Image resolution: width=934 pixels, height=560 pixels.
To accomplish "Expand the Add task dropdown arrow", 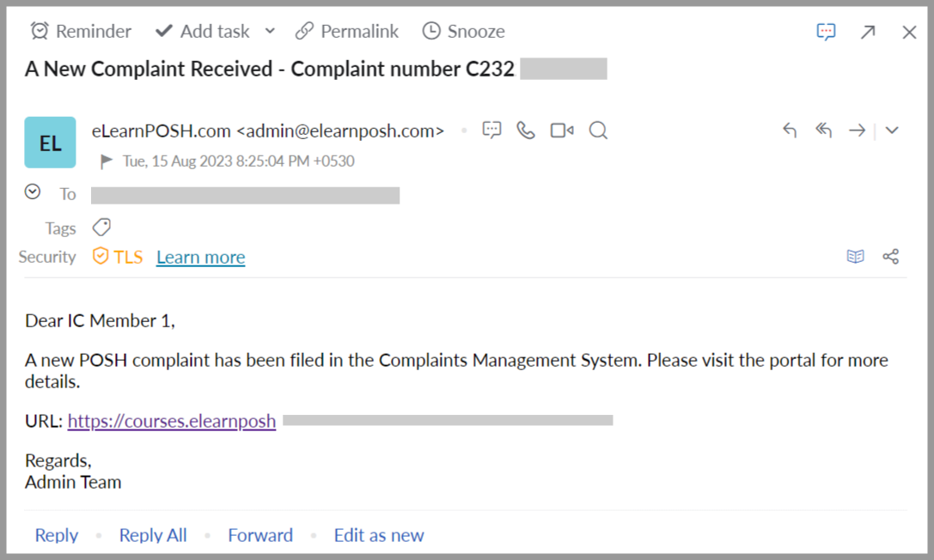I will pyautogui.click(x=270, y=31).
